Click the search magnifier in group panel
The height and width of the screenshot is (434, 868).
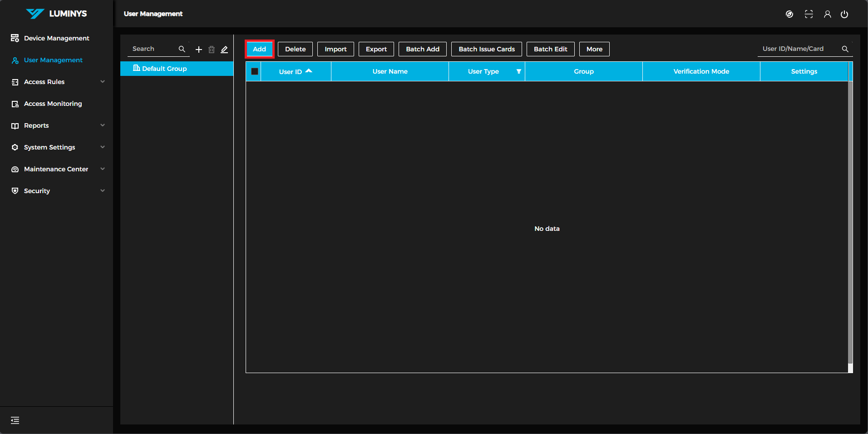182,49
